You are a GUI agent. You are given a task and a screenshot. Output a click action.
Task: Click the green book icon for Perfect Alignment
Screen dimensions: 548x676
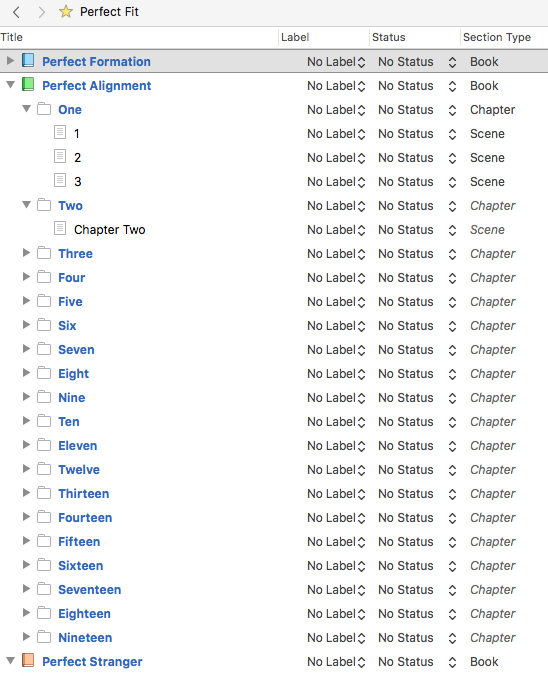click(28, 85)
